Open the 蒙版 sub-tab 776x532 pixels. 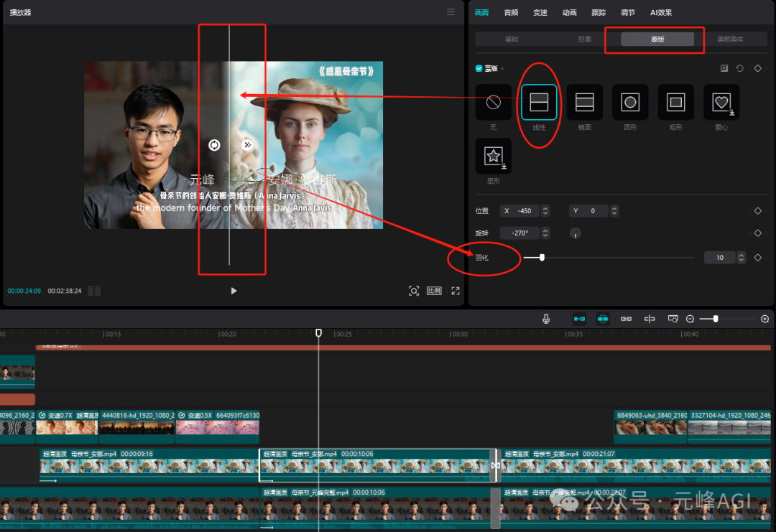pyautogui.click(x=657, y=39)
